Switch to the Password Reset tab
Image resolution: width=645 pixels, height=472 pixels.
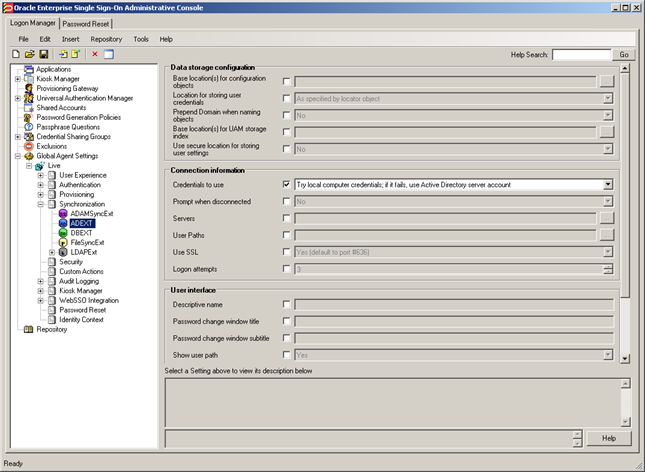86,24
